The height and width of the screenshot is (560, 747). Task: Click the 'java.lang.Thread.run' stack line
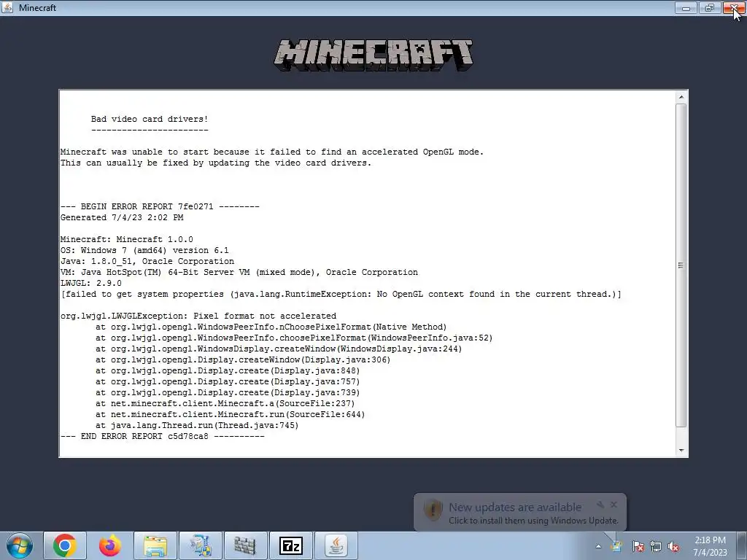pyautogui.click(x=197, y=426)
